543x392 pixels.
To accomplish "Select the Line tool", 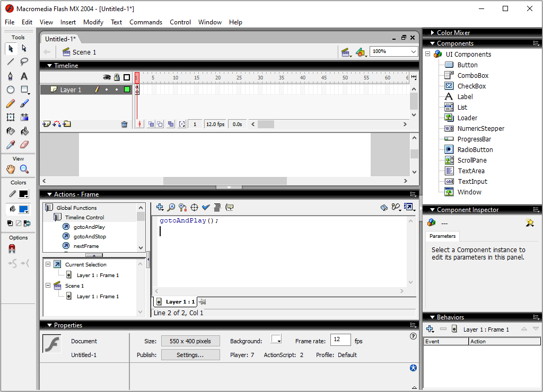I will (x=11, y=62).
